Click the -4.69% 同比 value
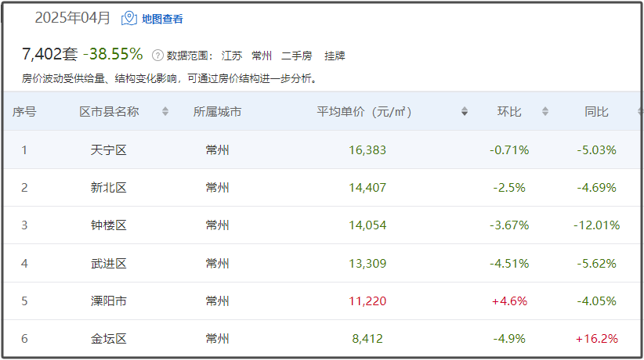This screenshot has height=360, width=644. (596, 188)
